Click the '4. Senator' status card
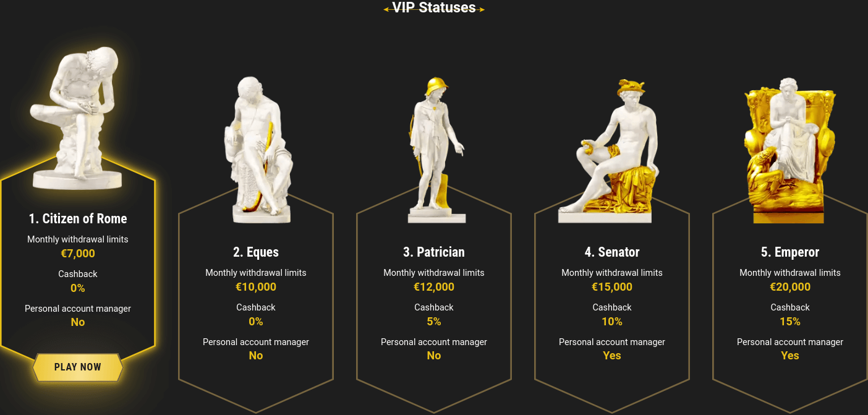Image resolution: width=868 pixels, height=415 pixels. click(x=612, y=303)
